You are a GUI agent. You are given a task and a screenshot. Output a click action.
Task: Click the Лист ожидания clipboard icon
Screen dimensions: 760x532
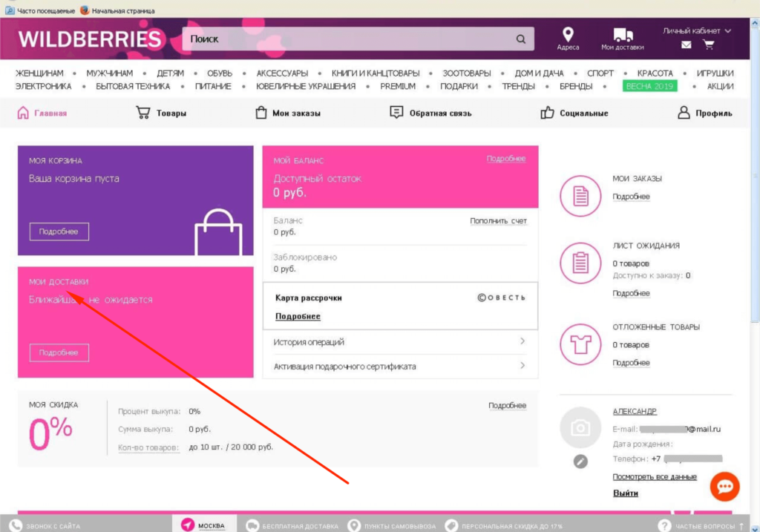580,263
